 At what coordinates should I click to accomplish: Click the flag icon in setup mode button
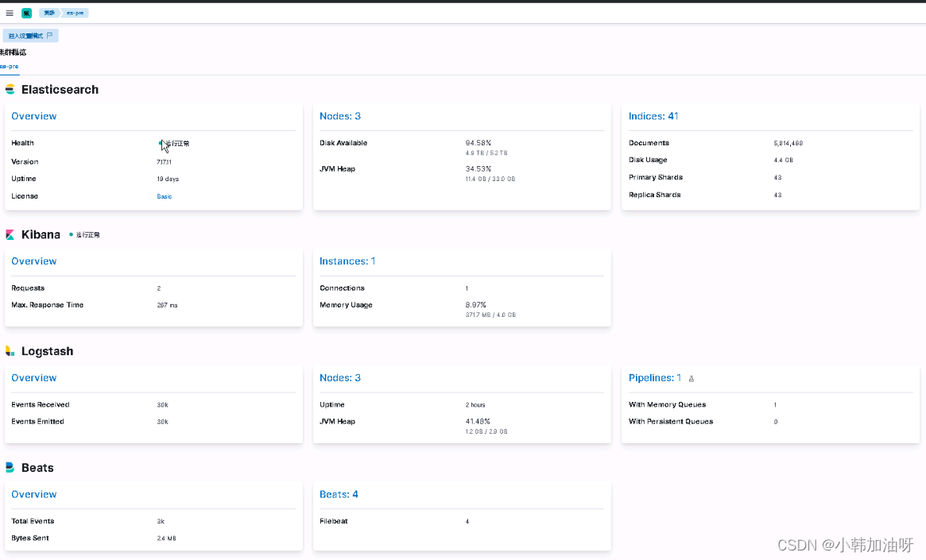pos(49,36)
